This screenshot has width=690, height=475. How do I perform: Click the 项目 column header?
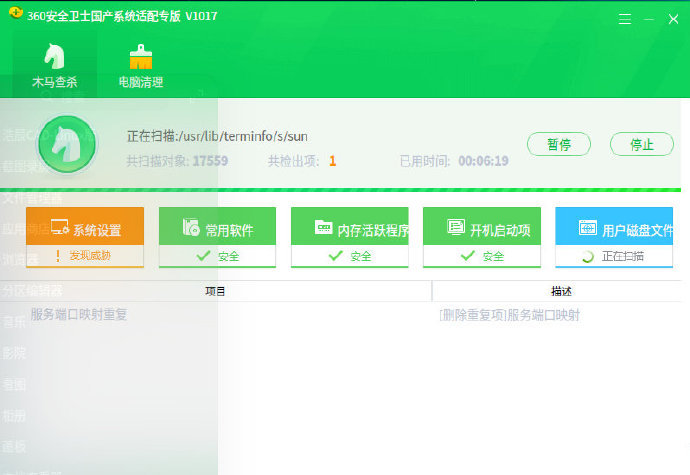(x=215, y=291)
